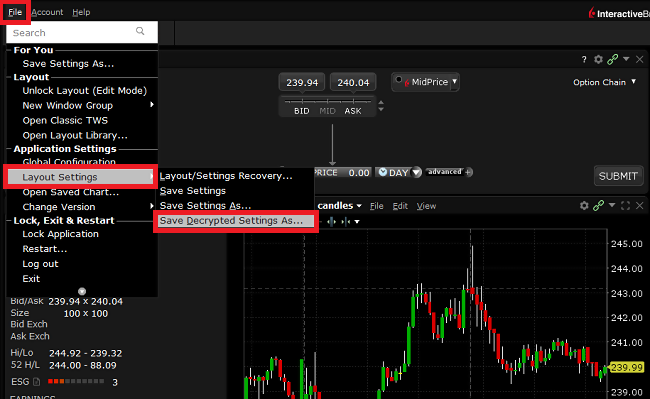The width and height of the screenshot is (650, 399).
Task: Open chart panel gear settings icon
Action: pyautogui.click(x=584, y=206)
